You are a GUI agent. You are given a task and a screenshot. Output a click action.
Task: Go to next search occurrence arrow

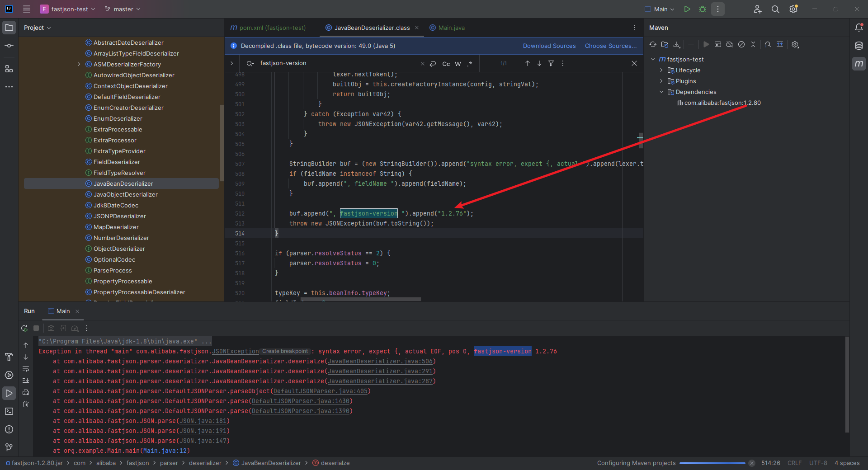pos(539,63)
